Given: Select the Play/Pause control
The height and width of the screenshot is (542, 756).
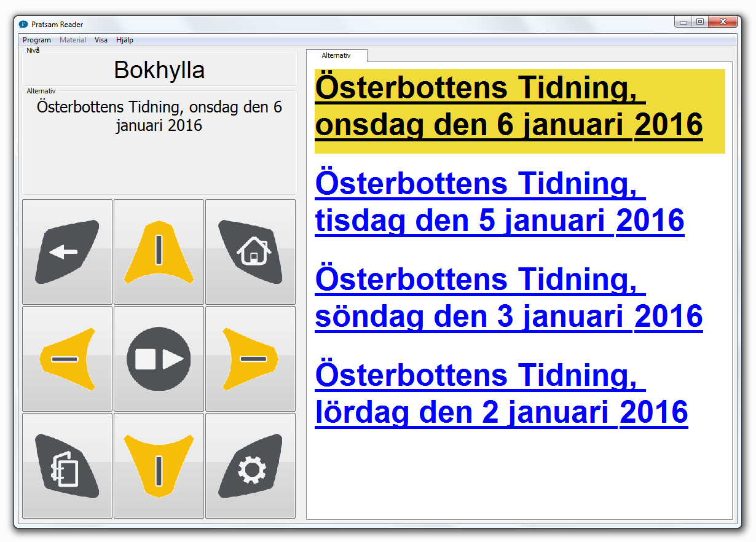Looking at the screenshot, I should tap(158, 358).
